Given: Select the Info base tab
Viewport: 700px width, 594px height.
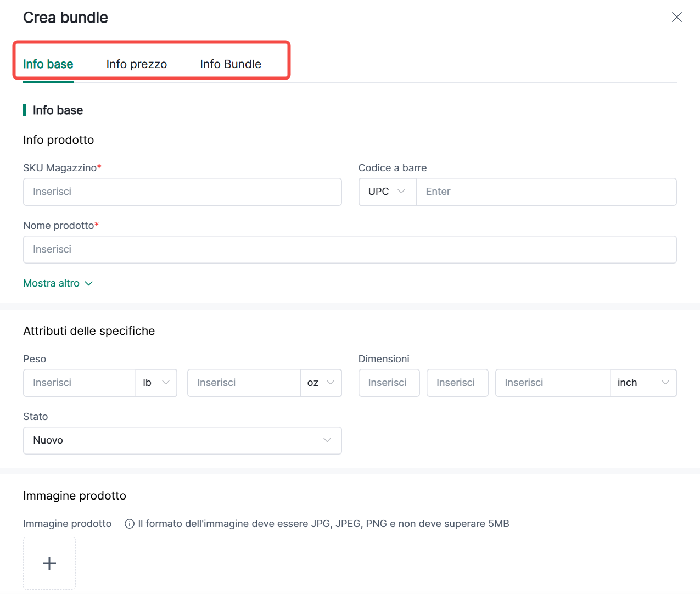Looking at the screenshot, I should tap(48, 64).
